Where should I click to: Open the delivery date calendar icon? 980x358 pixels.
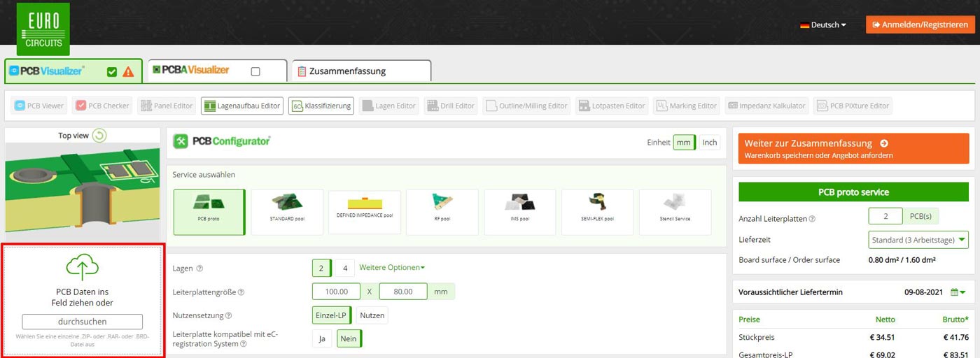[x=958, y=292]
